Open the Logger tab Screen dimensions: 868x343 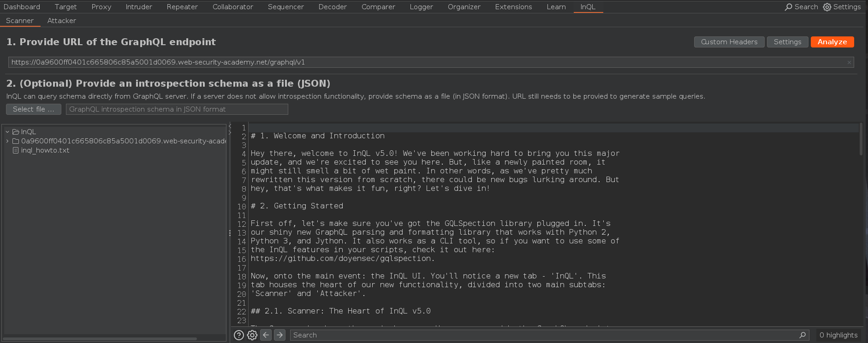point(422,7)
